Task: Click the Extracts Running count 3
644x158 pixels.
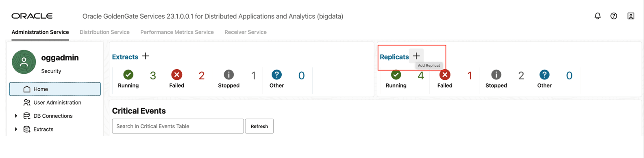Action: click(153, 76)
